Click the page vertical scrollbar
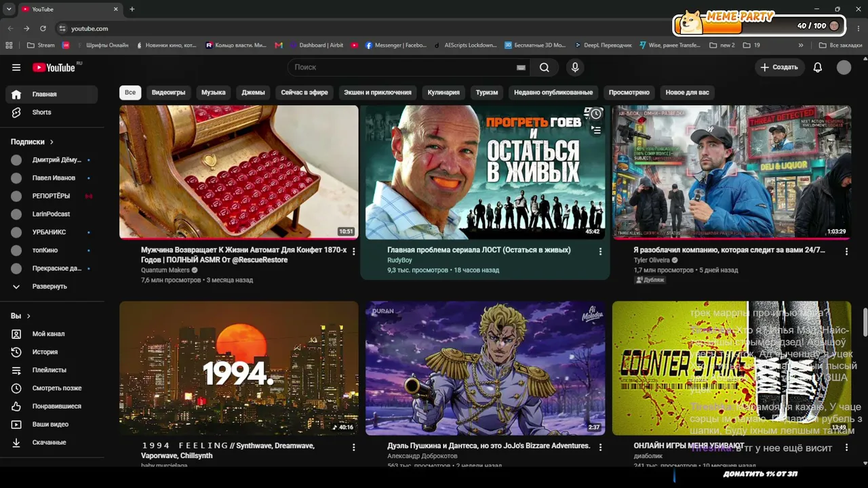868x488 pixels. click(x=865, y=322)
